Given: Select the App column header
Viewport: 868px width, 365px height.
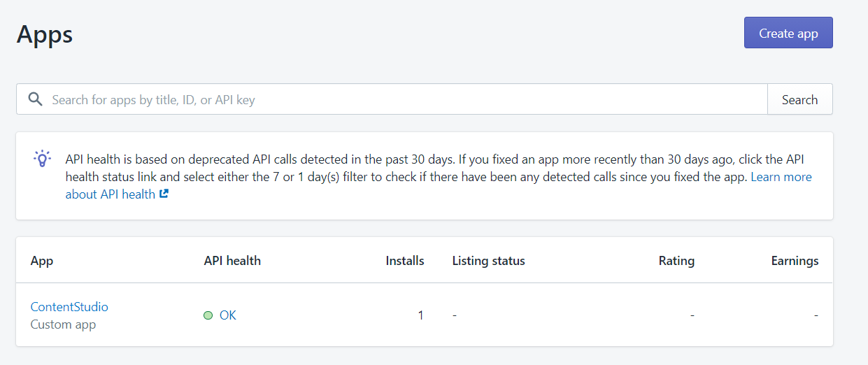Looking at the screenshot, I should point(42,261).
